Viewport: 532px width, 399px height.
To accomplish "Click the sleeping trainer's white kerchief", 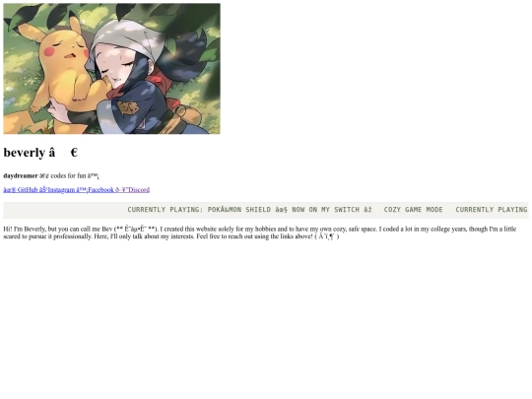I will point(120,39).
